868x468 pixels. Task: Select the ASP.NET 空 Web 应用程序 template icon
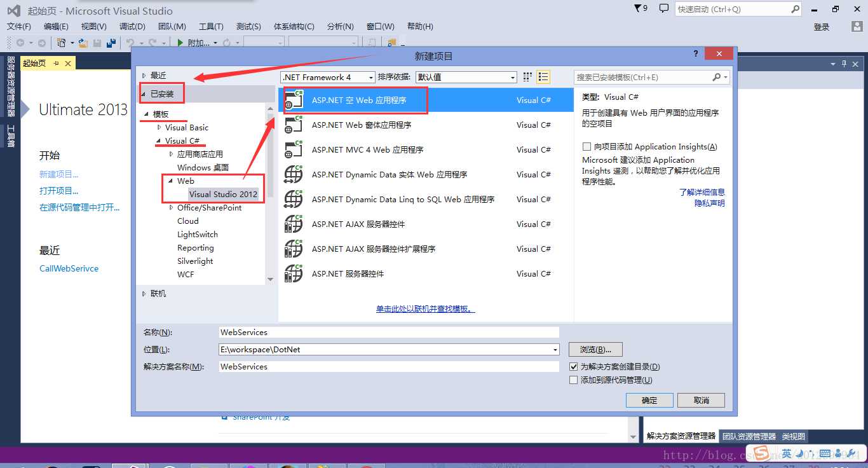[294, 100]
